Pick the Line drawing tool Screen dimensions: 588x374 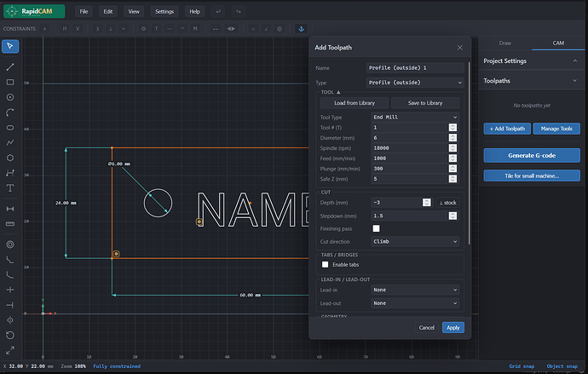coord(10,67)
